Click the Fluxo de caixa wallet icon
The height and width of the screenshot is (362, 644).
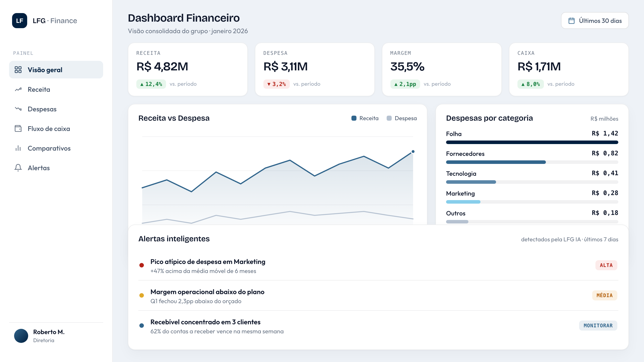point(18,128)
